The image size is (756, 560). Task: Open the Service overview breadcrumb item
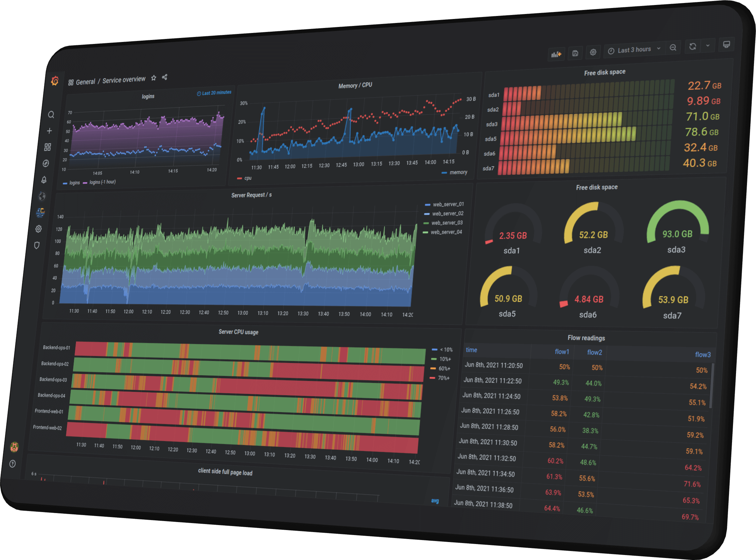[124, 79]
